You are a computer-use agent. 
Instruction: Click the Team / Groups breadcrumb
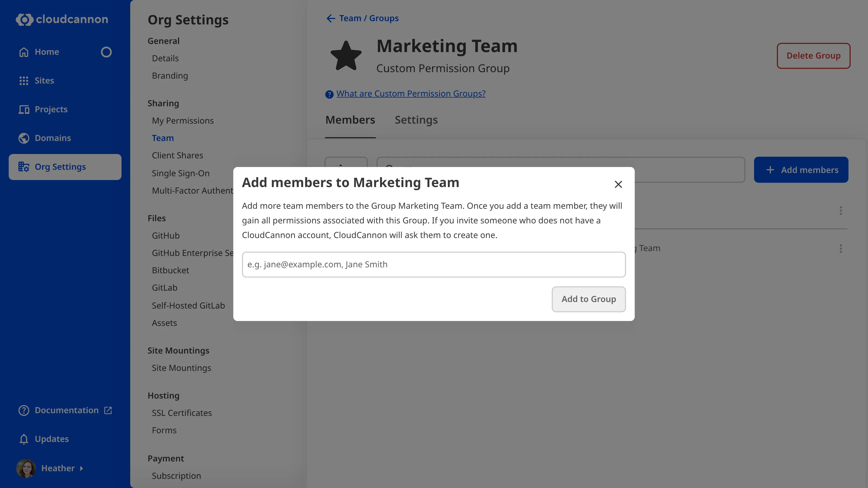369,18
